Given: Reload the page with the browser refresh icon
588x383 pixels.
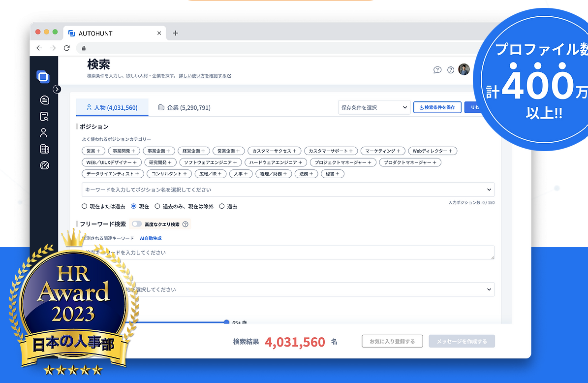Looking at the screenshot, I should pos(67,48).
